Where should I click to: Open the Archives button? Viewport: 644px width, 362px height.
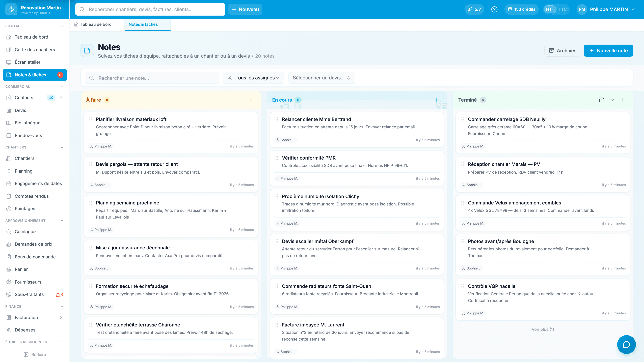(x=562, y=51)
